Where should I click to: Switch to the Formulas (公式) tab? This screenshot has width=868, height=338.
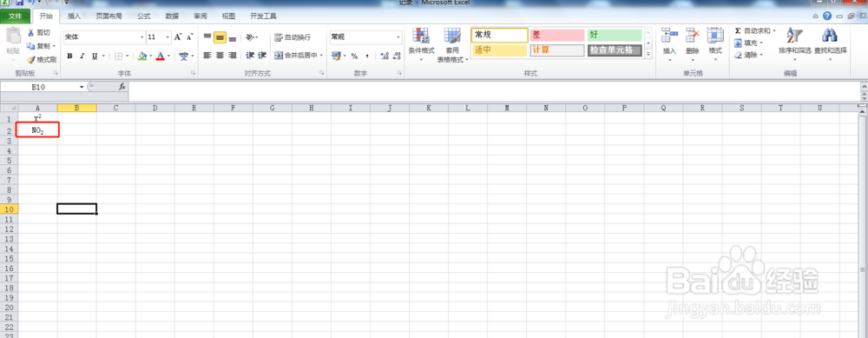[x=143, y=17]
